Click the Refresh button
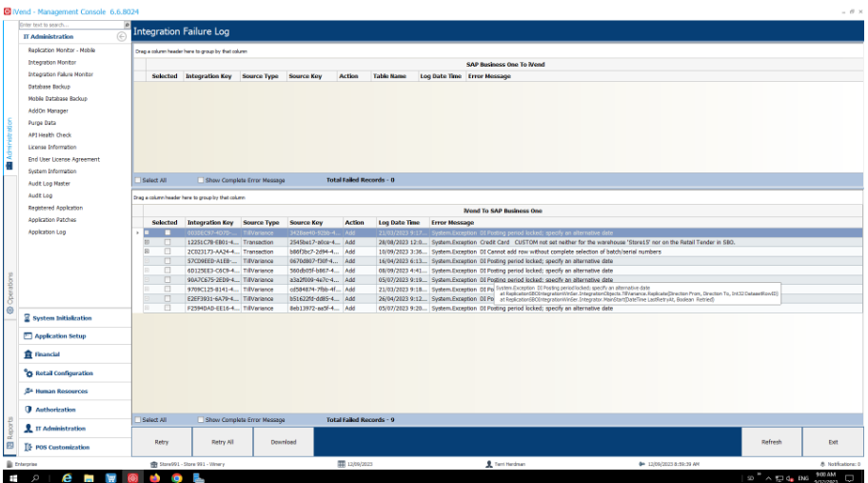 pos(772,442)
